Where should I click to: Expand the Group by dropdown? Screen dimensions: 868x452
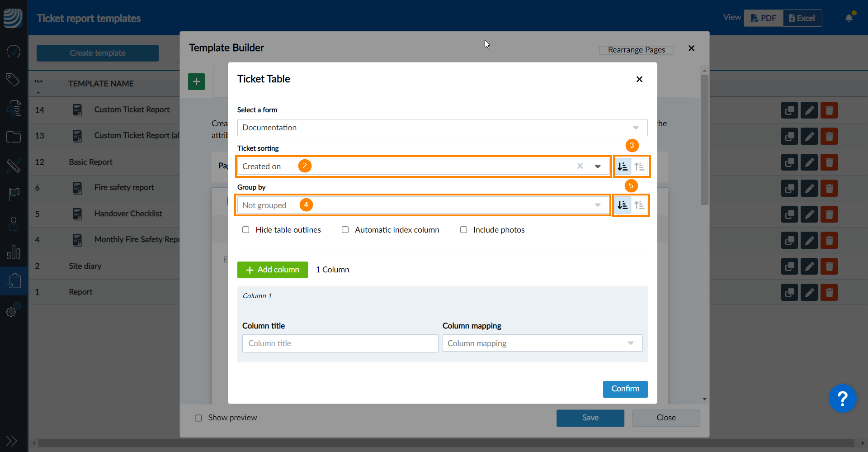tap(423, 205)
